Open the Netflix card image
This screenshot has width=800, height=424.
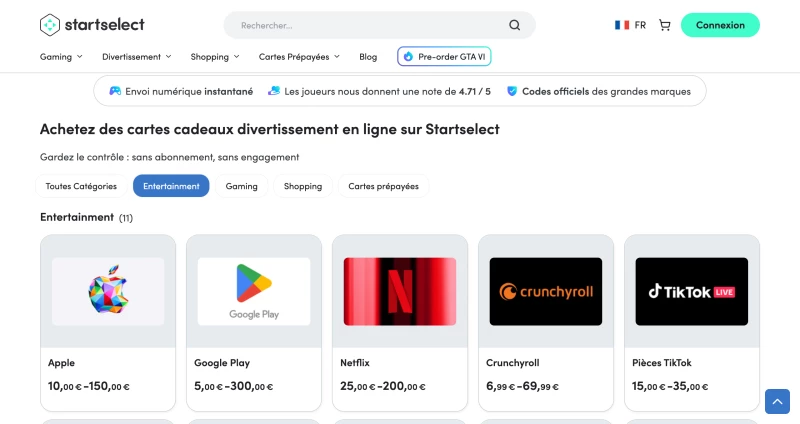[x=400, y=291]
